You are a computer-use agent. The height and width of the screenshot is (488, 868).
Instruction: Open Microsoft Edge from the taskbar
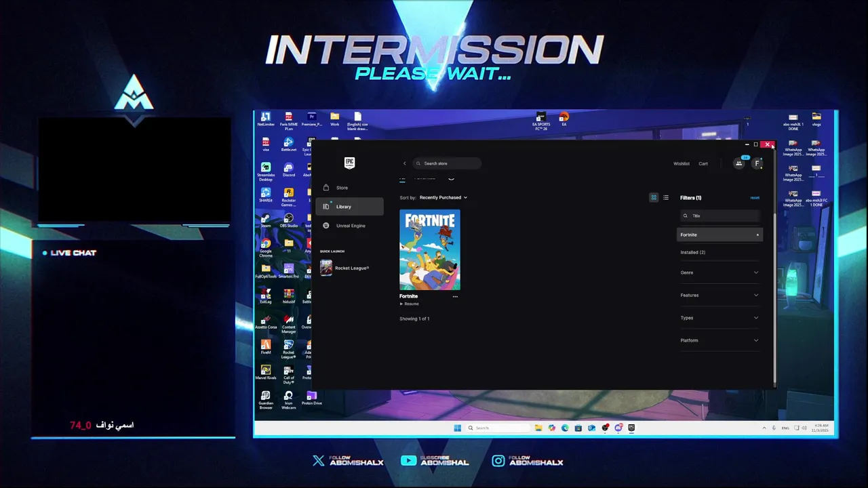[565, 428]
